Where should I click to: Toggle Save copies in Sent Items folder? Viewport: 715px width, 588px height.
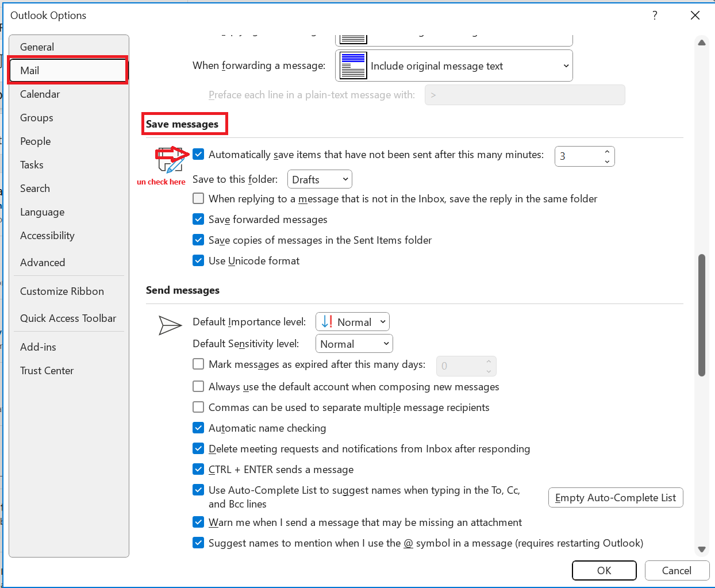point(198,240)
